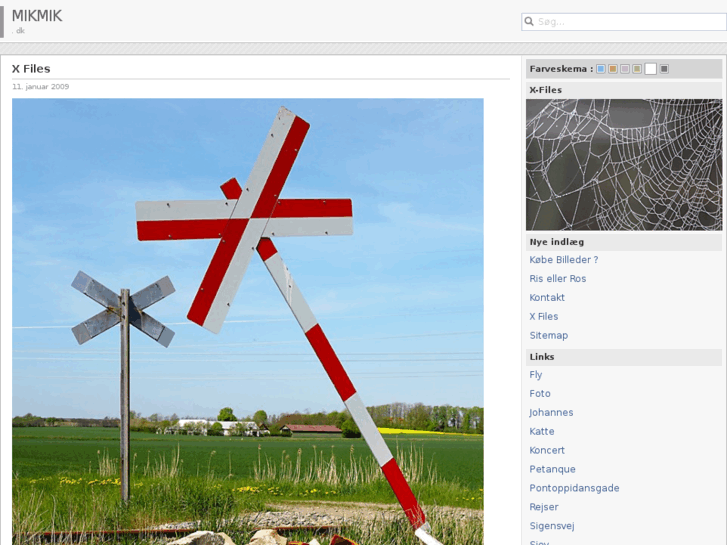
Task: Click the X-Files sidebar heading
Action: click(x=546, y=90)
